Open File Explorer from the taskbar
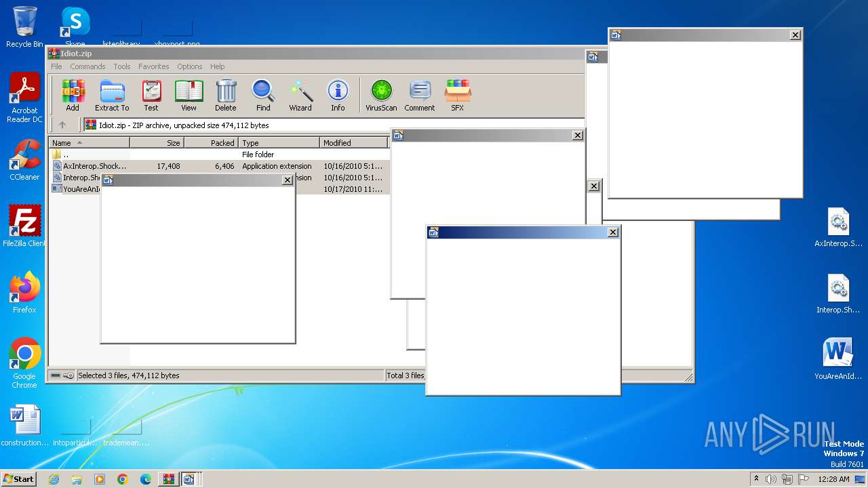 [x=77, y=479]
